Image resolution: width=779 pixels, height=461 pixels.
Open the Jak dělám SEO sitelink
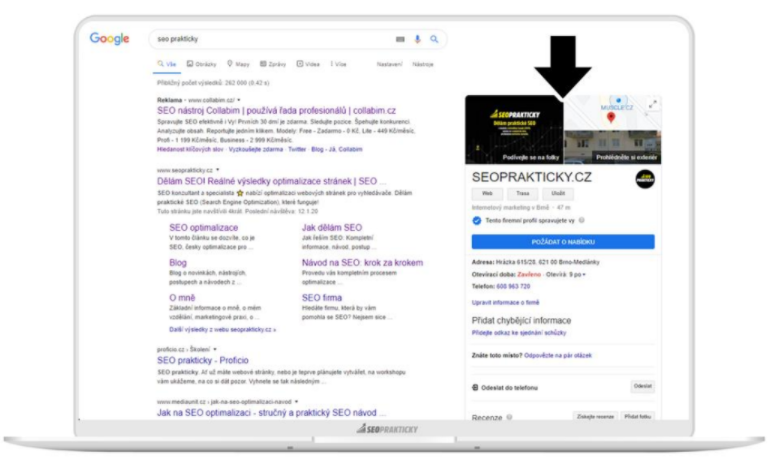[332, 228]
